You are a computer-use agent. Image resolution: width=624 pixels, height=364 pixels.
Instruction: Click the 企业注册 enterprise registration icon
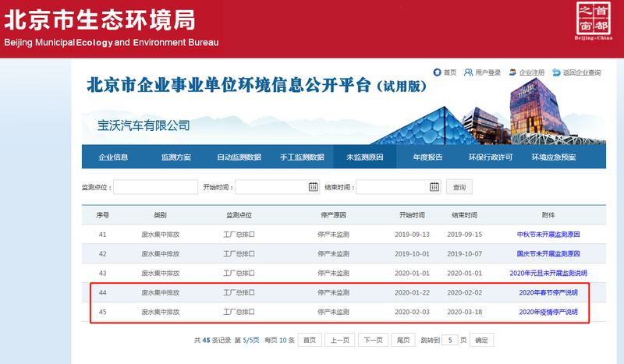[x=512, y=72]
